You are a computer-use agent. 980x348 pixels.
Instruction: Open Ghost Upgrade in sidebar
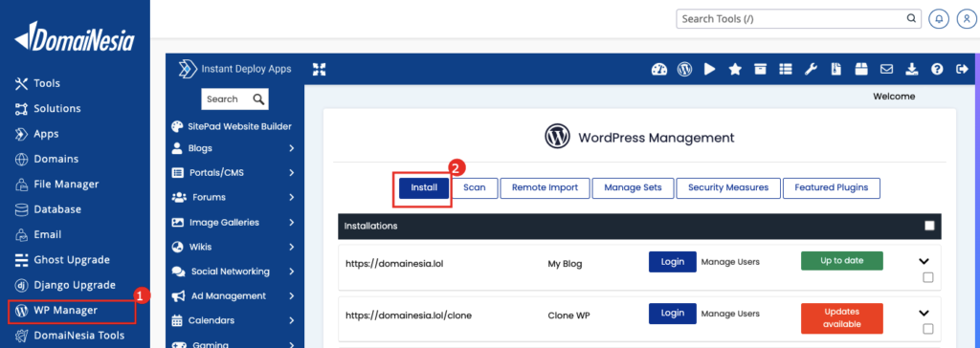[62, 259]
